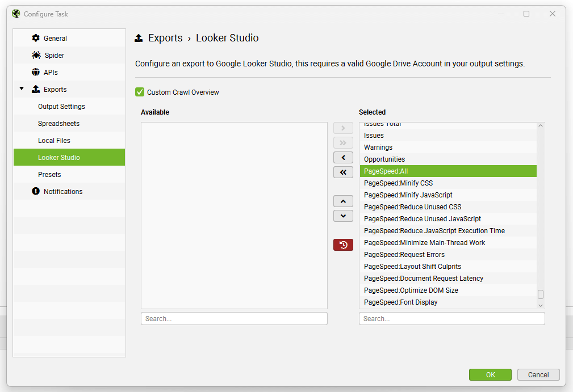Click the Spider icon in sidebar
The width and height of the screenshot is (573, 392).
pyautogui.click(x=36, y=55)
